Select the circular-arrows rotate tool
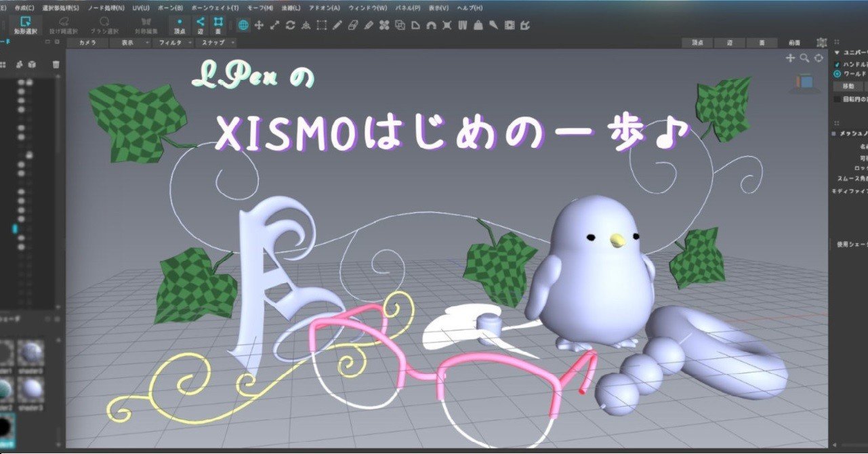 tap(290, 25)
